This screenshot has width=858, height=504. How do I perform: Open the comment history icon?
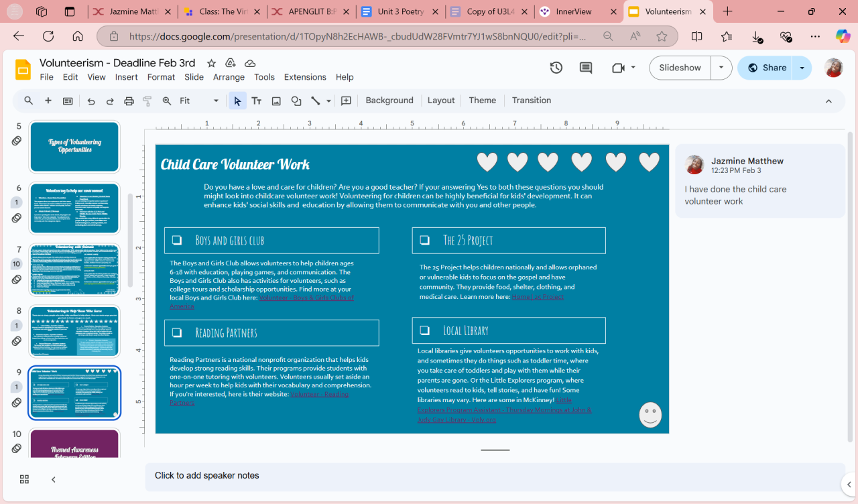(586, 68)
